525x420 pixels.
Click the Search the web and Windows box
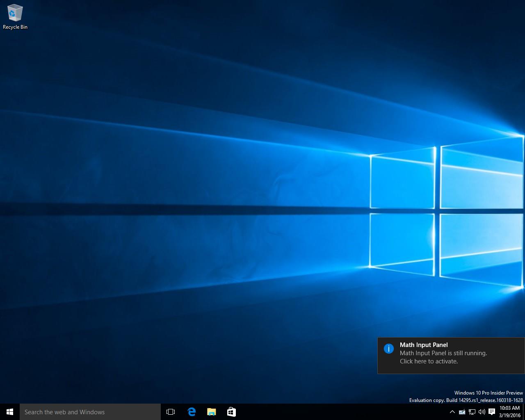(x=90, y=412)
